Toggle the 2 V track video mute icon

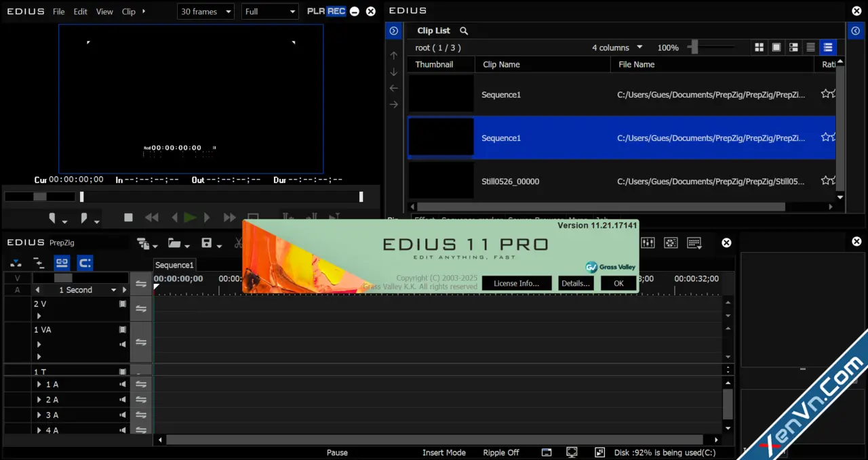(x=123, y=304)
